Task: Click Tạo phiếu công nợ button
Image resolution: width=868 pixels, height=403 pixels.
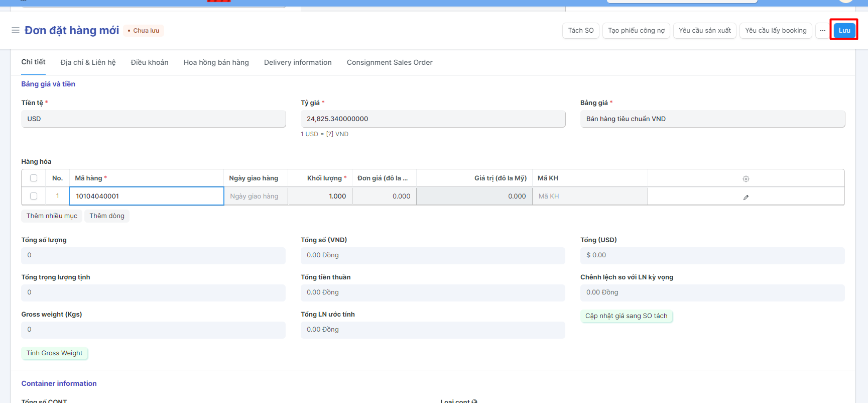Action: coord(636,31)
